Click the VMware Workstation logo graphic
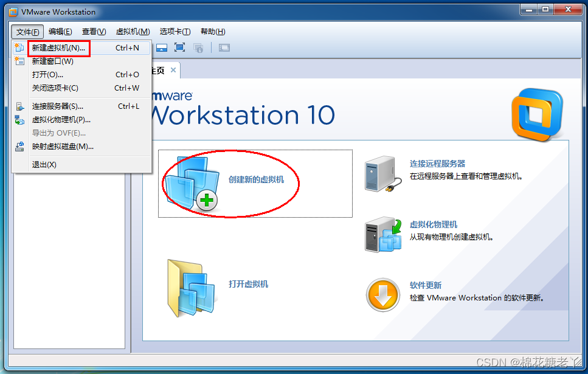Image resolution: width=588 pixels, height=374 pixels. [536, 113]
